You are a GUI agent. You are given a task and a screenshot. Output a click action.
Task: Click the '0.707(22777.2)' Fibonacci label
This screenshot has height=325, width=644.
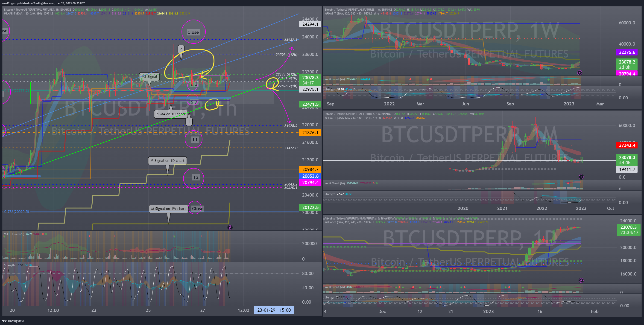click(17, 90)
